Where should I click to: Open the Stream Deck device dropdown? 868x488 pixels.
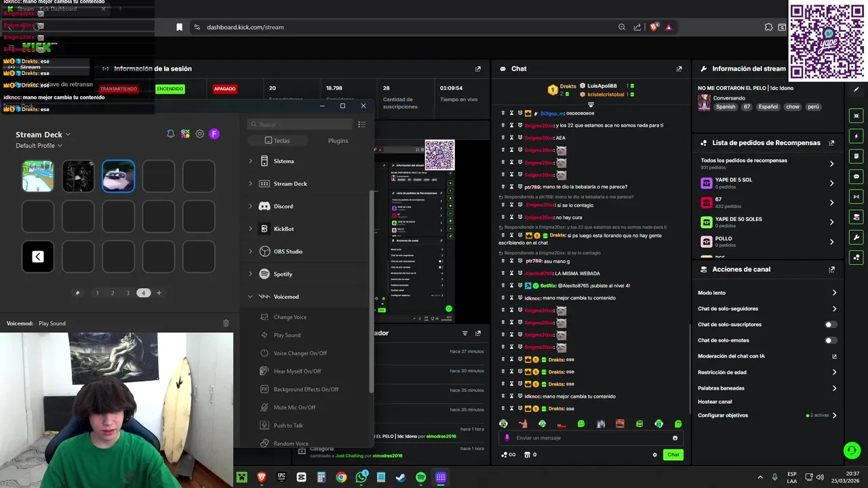pos(43,134)
